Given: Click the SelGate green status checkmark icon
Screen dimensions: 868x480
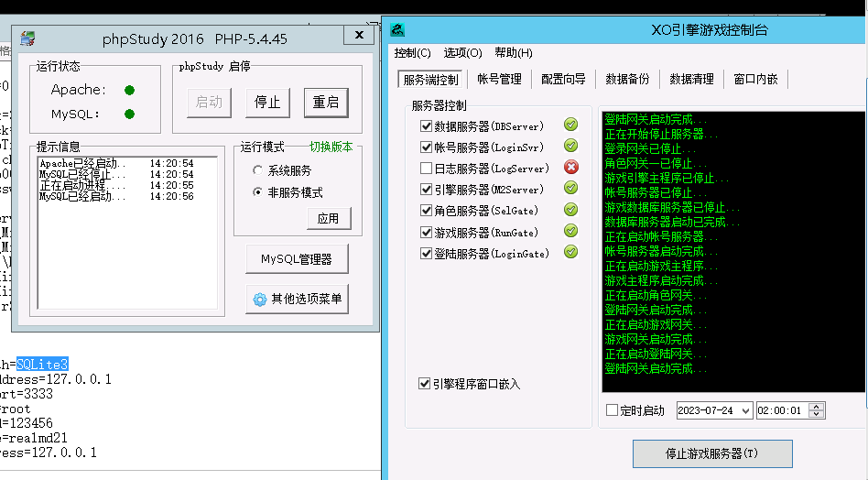Looking at the screenshot, I should coord(570,210).
